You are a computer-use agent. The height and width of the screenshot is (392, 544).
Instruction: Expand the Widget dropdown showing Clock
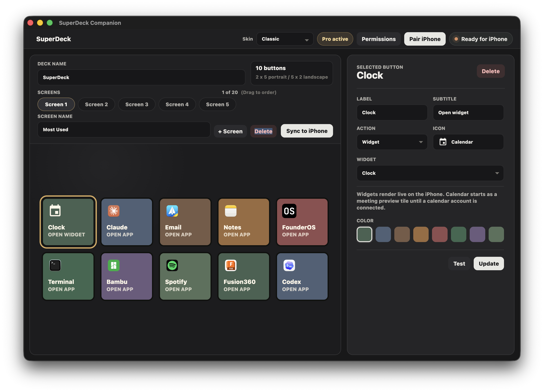[x=430, y=173]
